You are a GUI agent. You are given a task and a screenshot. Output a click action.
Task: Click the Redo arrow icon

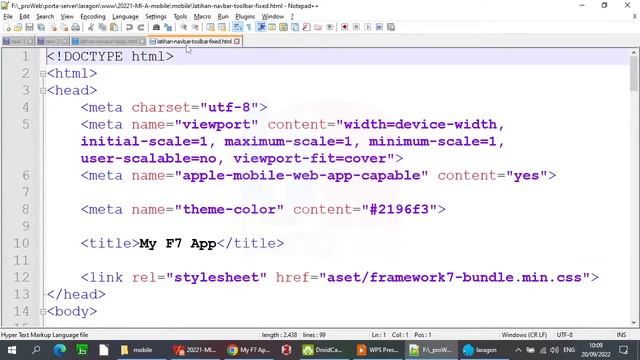coord(141,27)
